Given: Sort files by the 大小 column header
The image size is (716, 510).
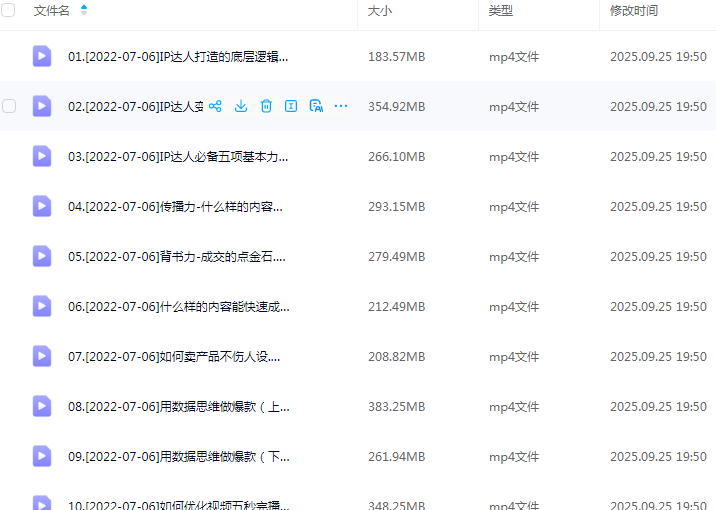Looking at the screenshot, I should coord(380,10).
